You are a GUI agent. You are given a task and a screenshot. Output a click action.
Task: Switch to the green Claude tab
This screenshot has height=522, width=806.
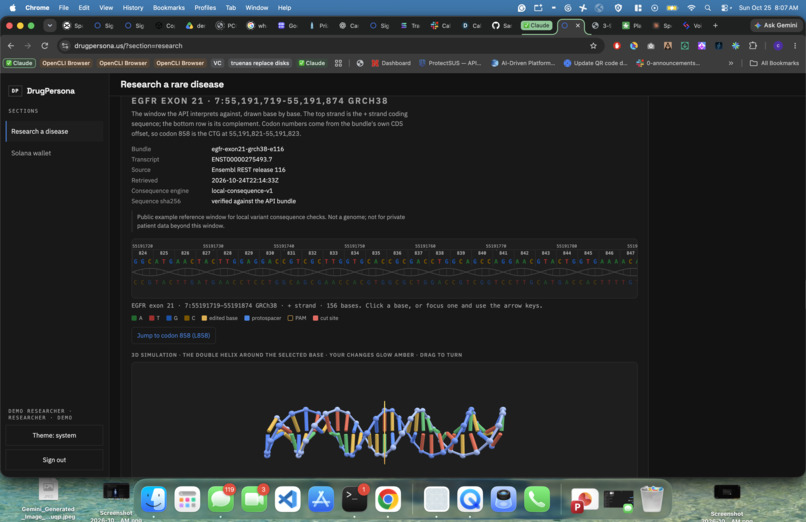tap(536, 25)
